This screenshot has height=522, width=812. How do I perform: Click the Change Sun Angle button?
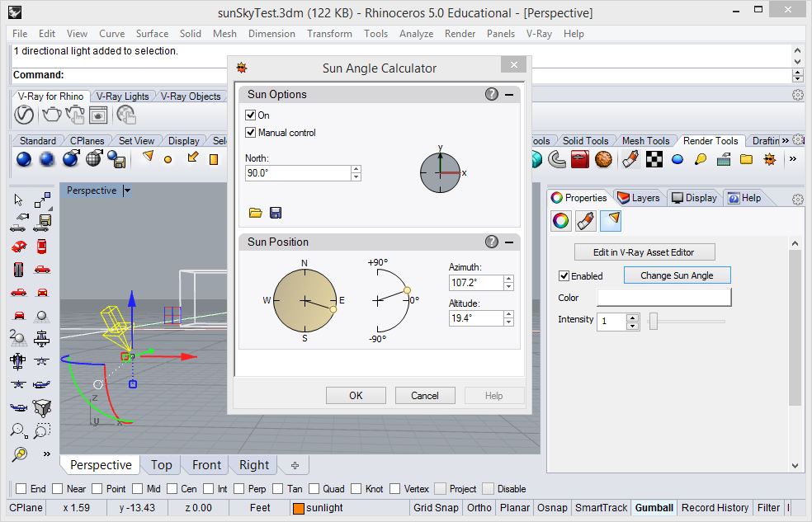tap(677, 275)
